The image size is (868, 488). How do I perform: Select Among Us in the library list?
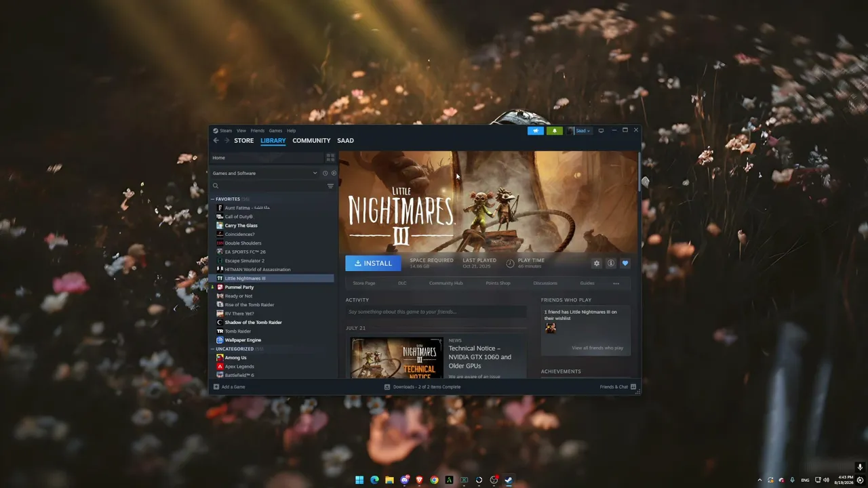coord(273,358)
